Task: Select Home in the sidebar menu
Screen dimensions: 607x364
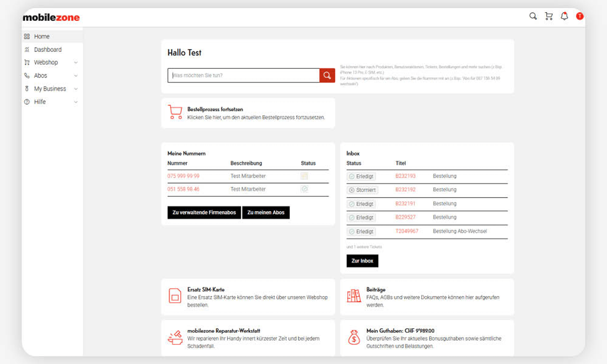Action: [42, 36]
